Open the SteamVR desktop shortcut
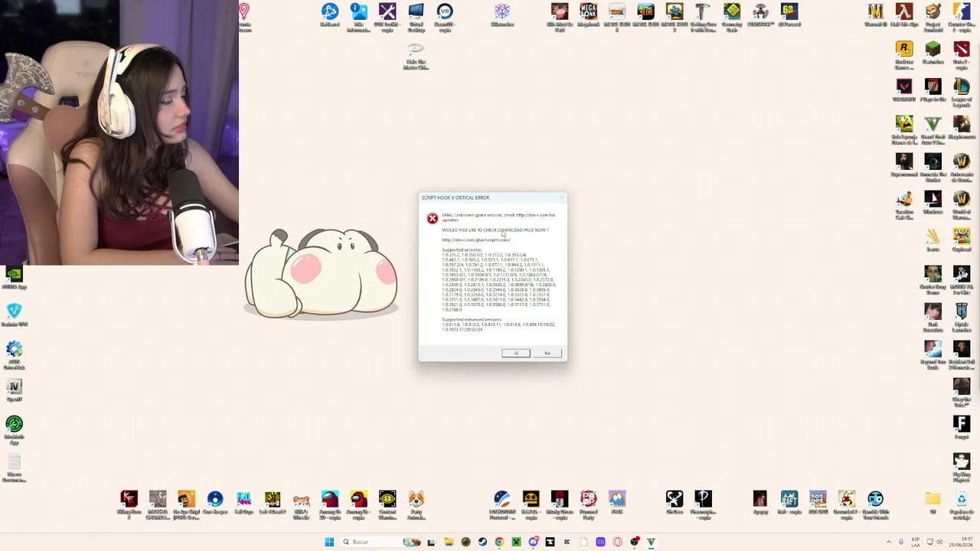980x551 pixels. tap(445, 16)
